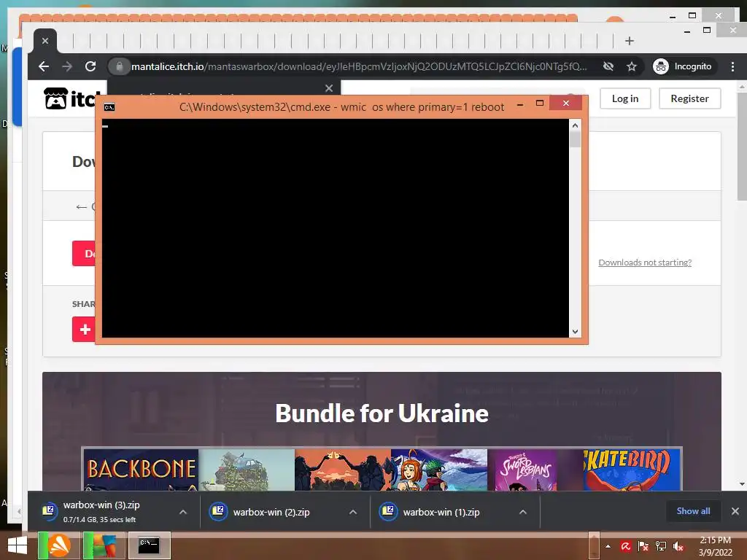Click the muted volume tray icon
The height and width of the screenshot is (560, 747).
(678, 546)
